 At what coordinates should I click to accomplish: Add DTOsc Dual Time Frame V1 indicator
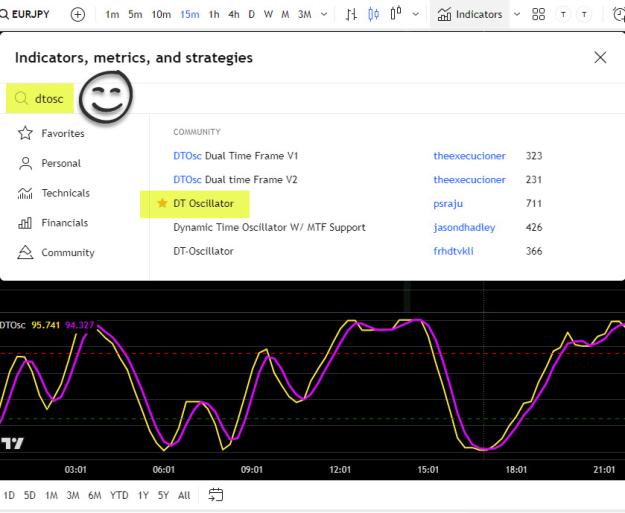[x=236, y=156]
